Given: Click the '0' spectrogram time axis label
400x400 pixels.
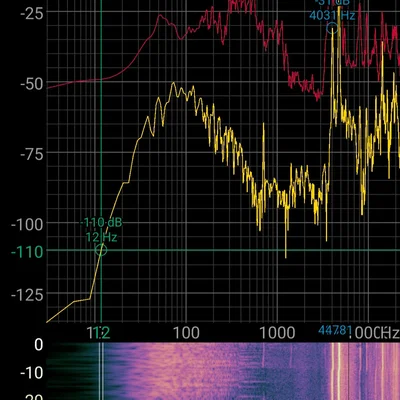Looking at the screenshot, I should pos(39,345).
